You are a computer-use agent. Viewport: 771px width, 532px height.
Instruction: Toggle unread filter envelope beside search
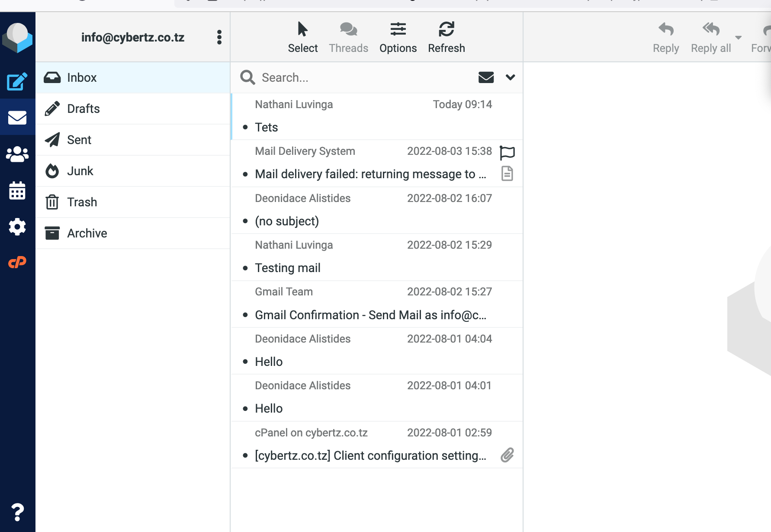pos(486,77)
